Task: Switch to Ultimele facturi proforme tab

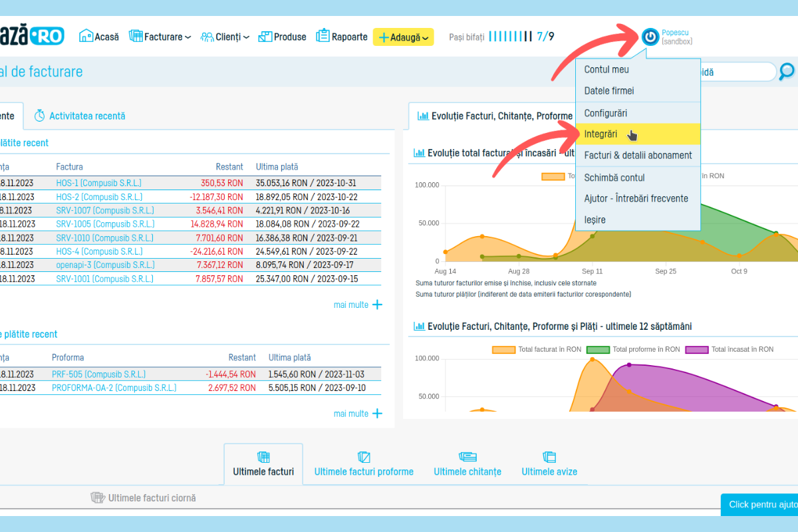Action: (x=364, y=471)
